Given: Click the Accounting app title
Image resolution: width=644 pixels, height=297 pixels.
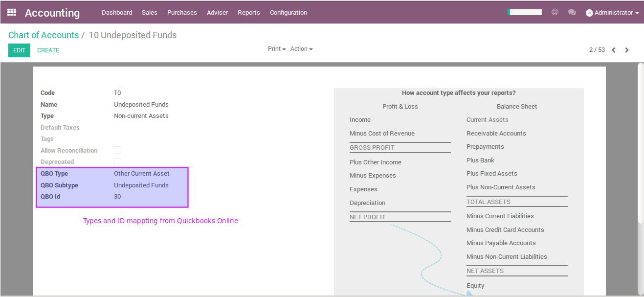Looking at the screenshot, I should coord(52,13).
